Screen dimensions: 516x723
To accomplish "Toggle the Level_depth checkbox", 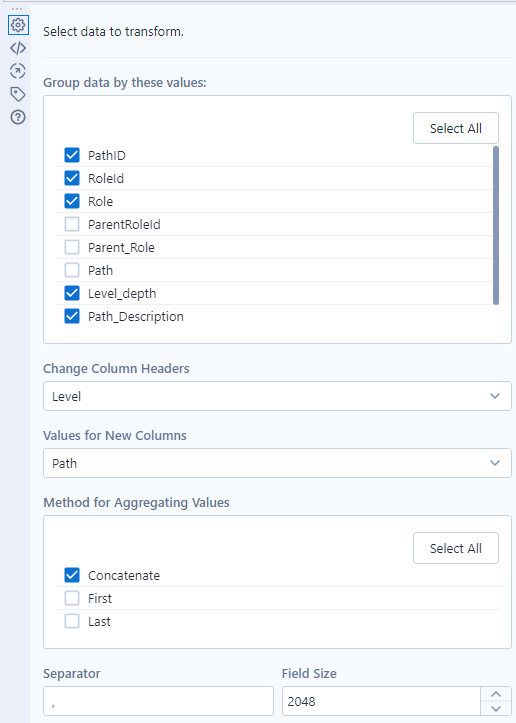I will tap(72, 294).
